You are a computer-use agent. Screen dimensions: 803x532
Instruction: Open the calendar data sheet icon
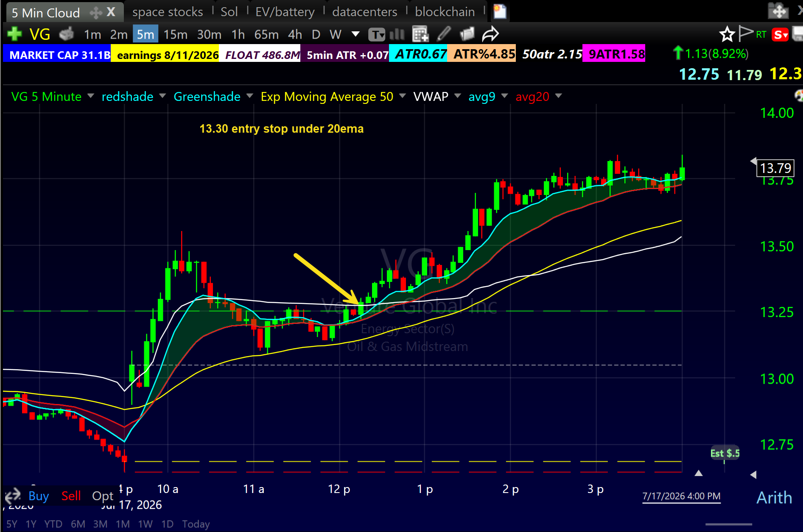[x=420, y=34]
